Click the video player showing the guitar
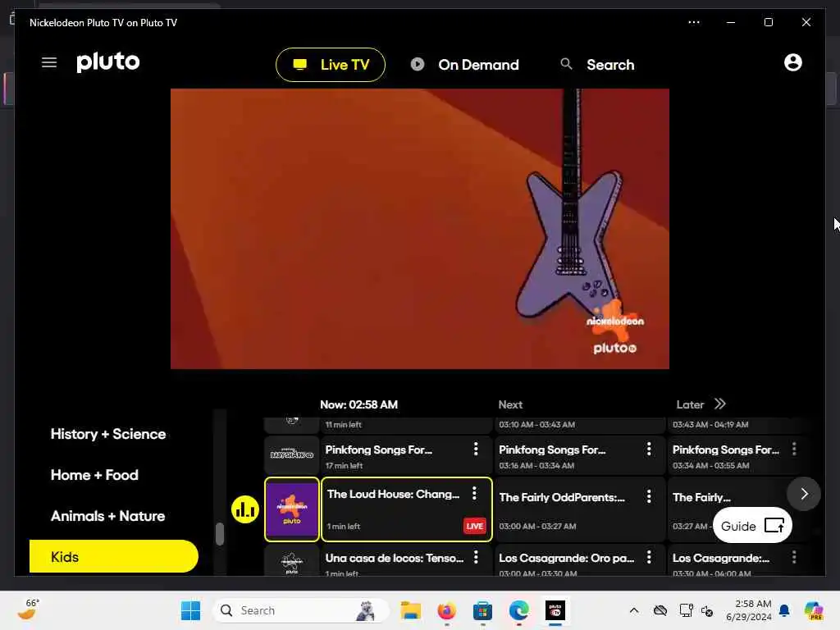840x630 pixels. pyautogui.click(x=419, y=229)
